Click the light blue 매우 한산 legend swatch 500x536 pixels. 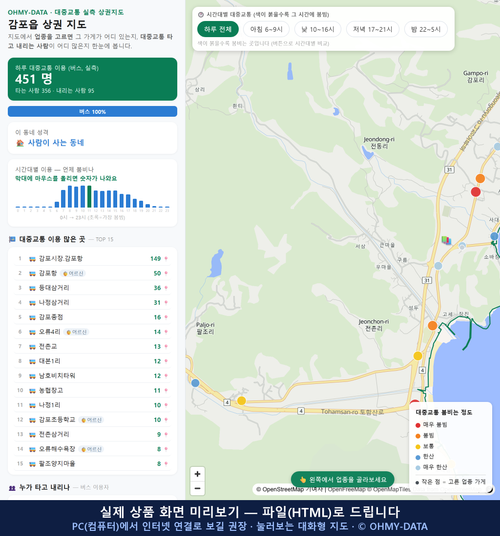(418, 468)
